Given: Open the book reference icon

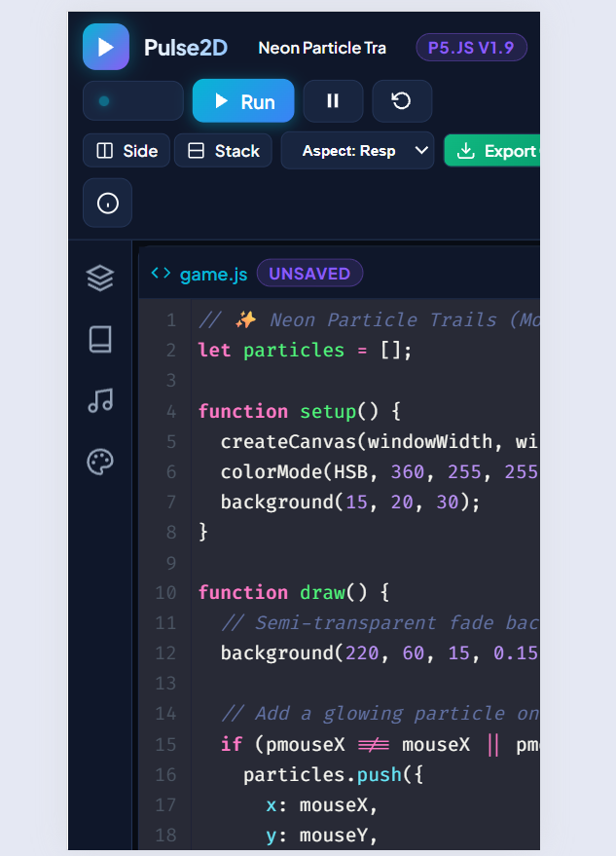Looking at the screenshot, I should (100, 340).
